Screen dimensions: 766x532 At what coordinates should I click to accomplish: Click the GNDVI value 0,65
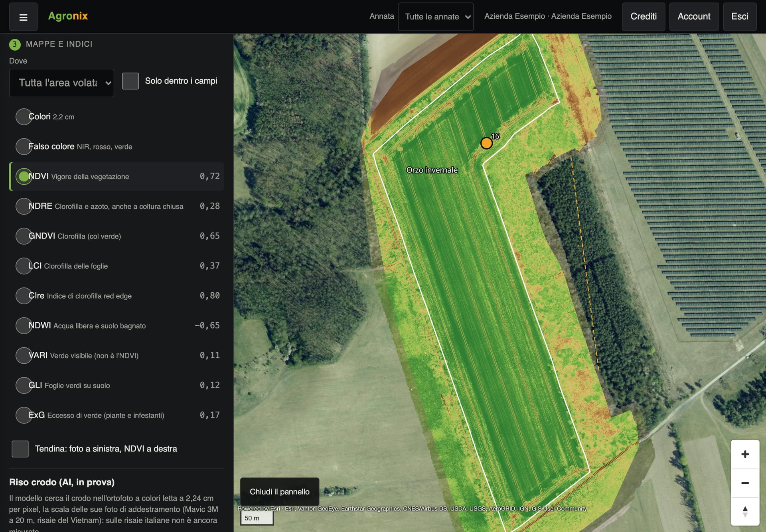[x=210, y=236]
